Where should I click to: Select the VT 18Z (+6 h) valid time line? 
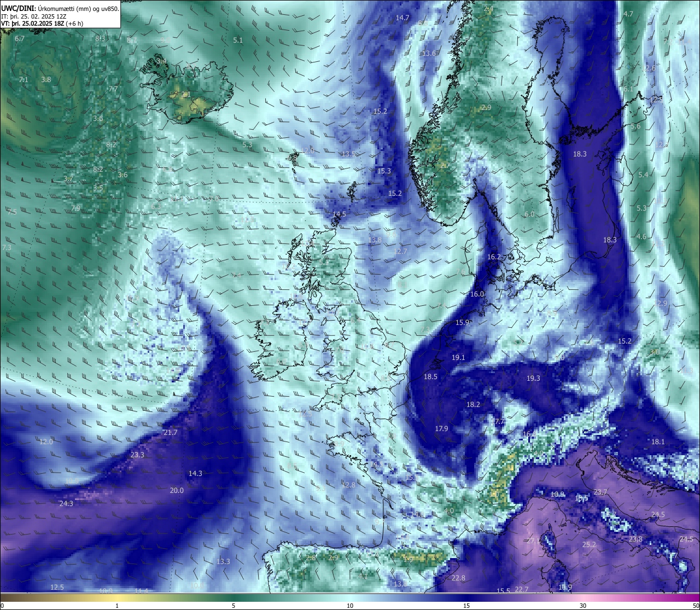coord(43,24)
